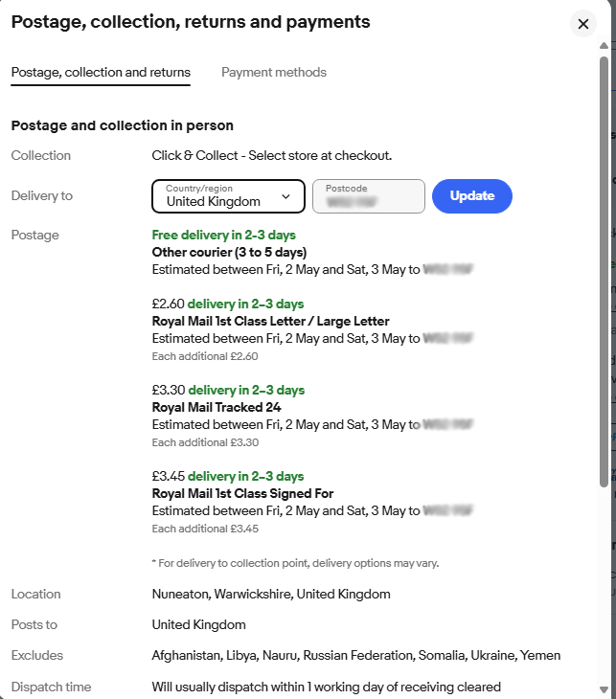The width and height of the screenshot is (616, 699).
Task: Click the vertical scrollbar thumb
Action: 604,272
